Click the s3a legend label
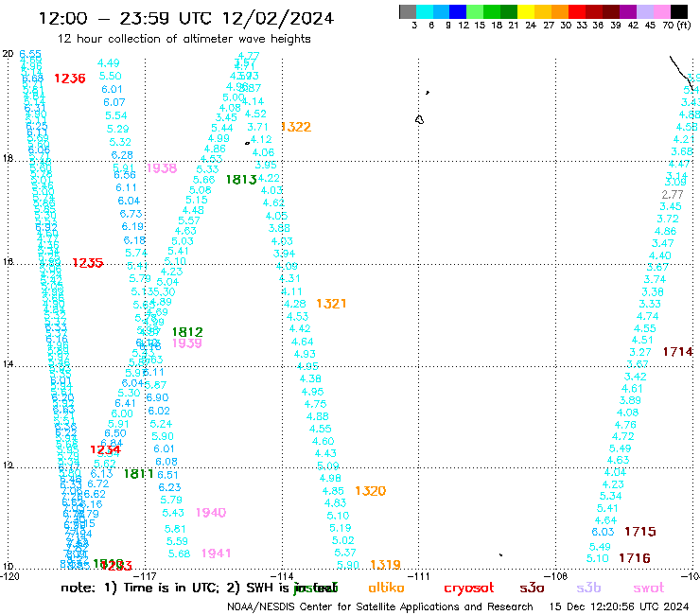The height and width of the screenshot is (615, 700). click(532, 588)
